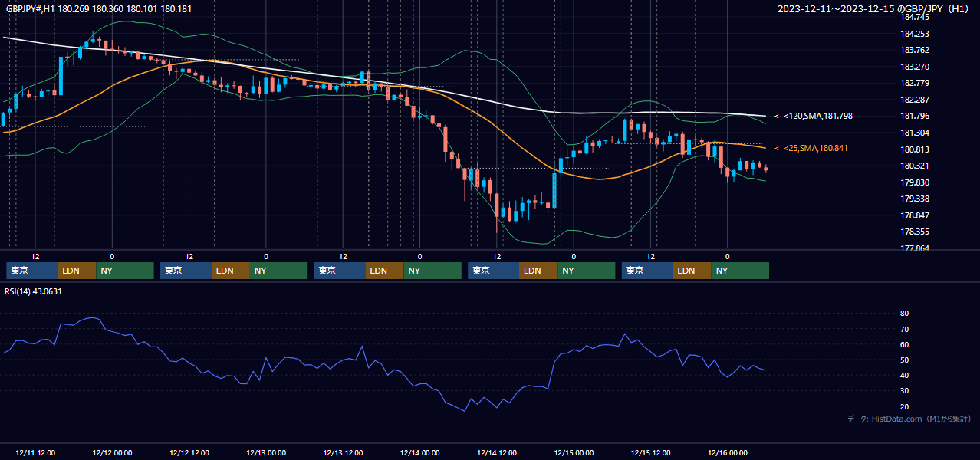Click price axis value 178.847
This screenshot has height=460, width=980.
click(915, 215)
